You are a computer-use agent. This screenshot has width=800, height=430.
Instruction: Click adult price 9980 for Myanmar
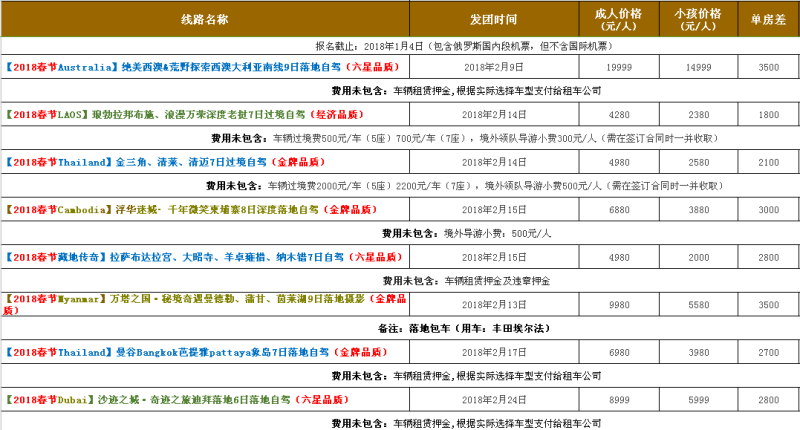619,305
